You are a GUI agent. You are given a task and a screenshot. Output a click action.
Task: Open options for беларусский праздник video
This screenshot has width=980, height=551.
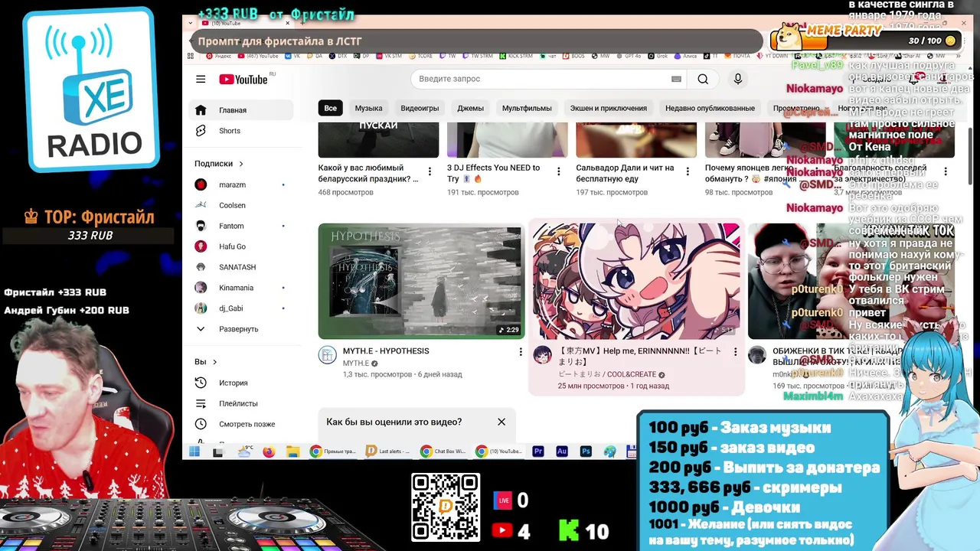click(x=430, y=171)
